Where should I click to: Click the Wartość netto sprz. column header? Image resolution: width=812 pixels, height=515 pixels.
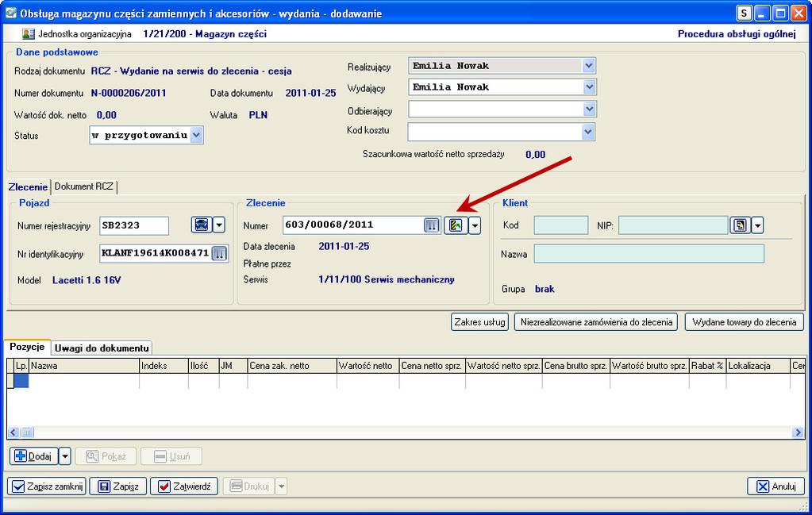(x=503, y=365)
